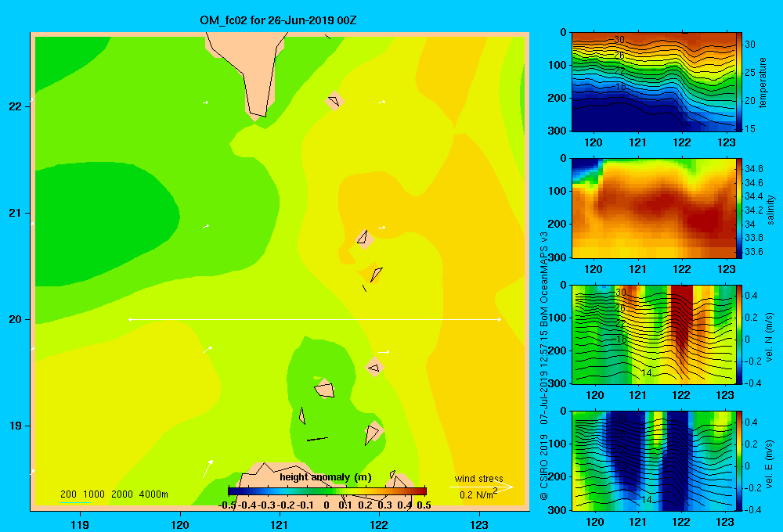This screenshot has height=532, width=783.
Task: Select the 'height anomaly (m)' label
Action: (326, 477)
